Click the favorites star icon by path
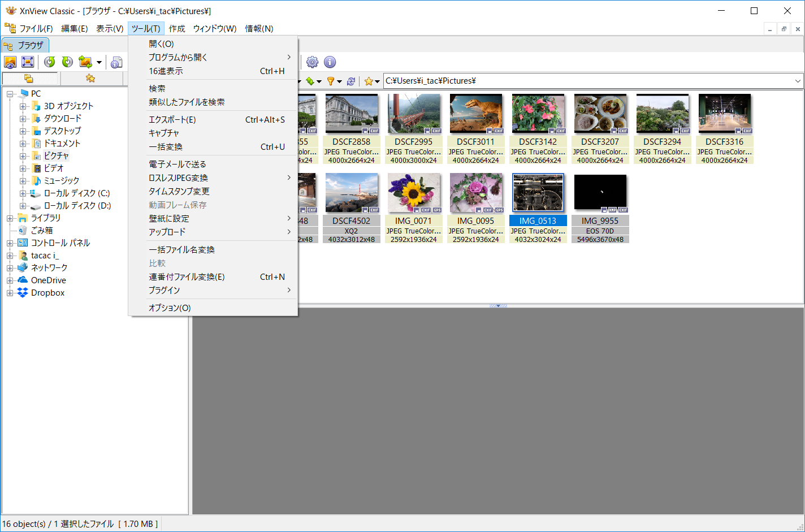805x532 pixels. pos(369,81)
